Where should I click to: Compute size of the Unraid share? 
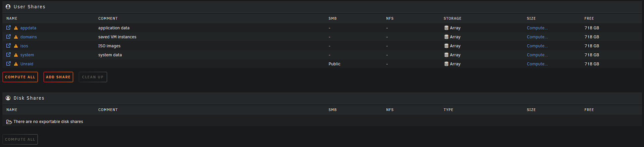pos(537,64)
